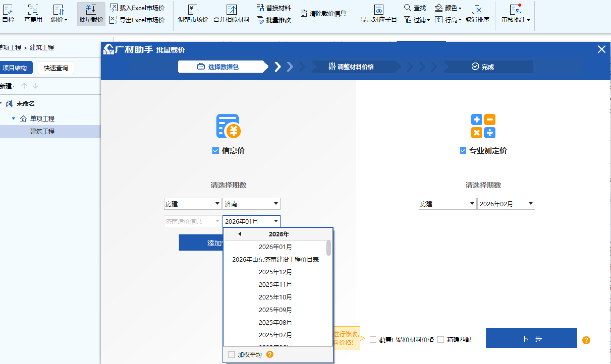This screenshot has width=611, height=364.
Task: Enable the 信息价 checkbox
Action: click(x=215, y=150)
